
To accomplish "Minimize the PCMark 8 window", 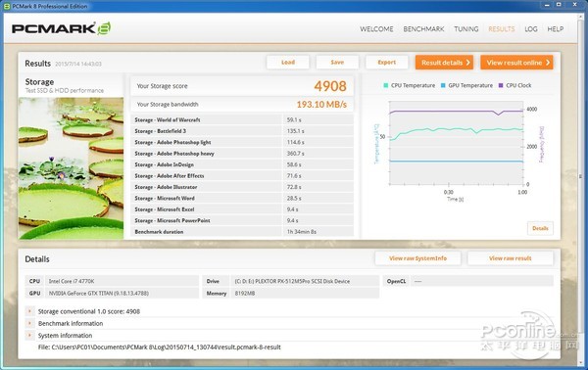I will click(x=547, y=5).
